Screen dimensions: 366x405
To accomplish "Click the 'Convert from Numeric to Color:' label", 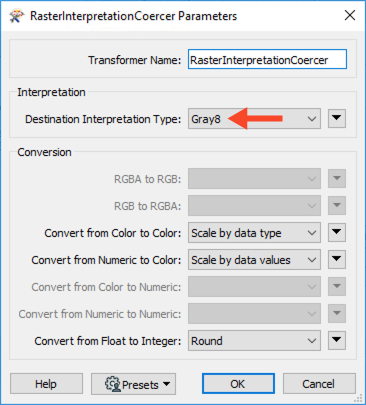I will pos(106,260).
